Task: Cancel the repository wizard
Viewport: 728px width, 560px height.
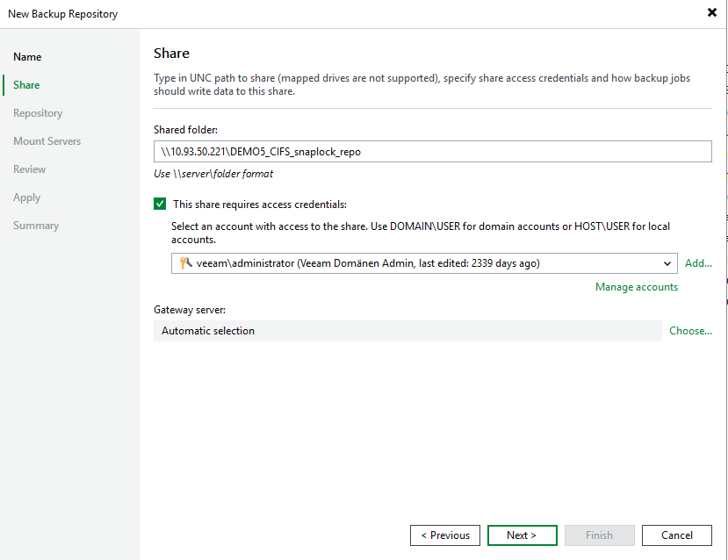Action: 676,535
